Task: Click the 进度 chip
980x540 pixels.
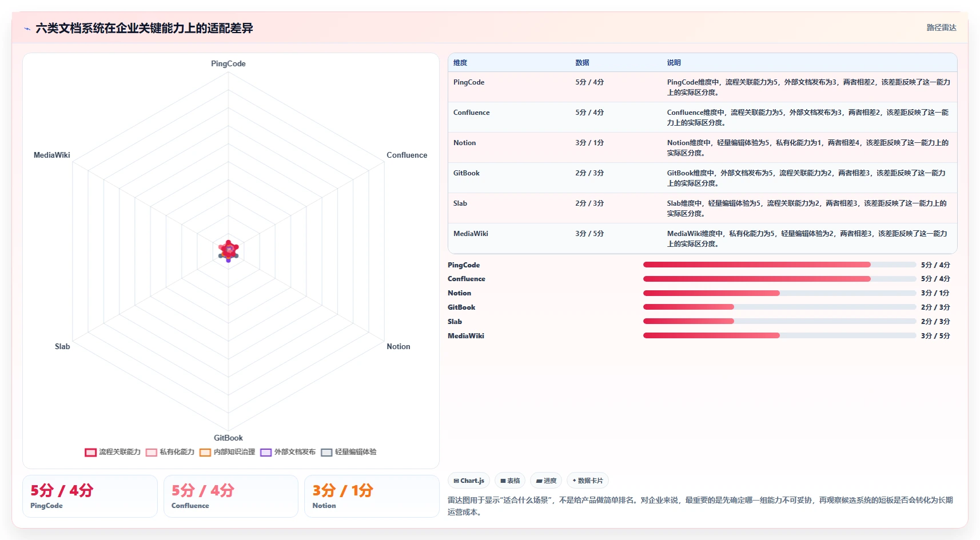Action: 546,481
